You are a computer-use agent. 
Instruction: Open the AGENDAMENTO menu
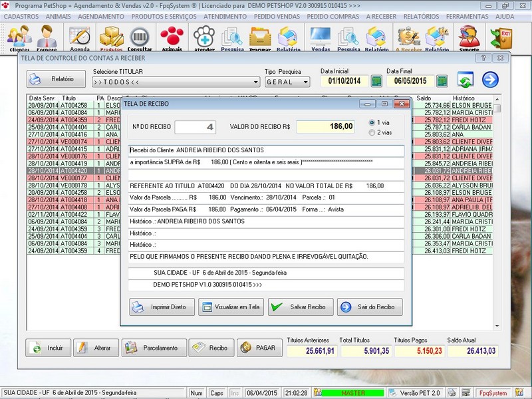click(101, 16)
